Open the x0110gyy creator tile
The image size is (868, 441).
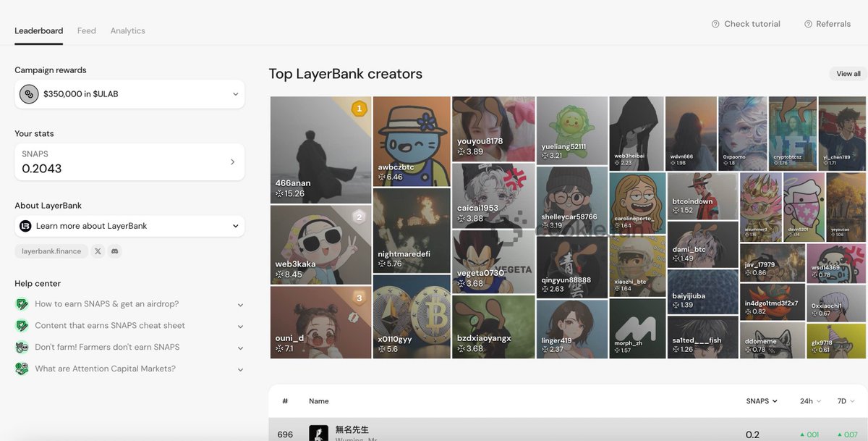tap(412, 316)
